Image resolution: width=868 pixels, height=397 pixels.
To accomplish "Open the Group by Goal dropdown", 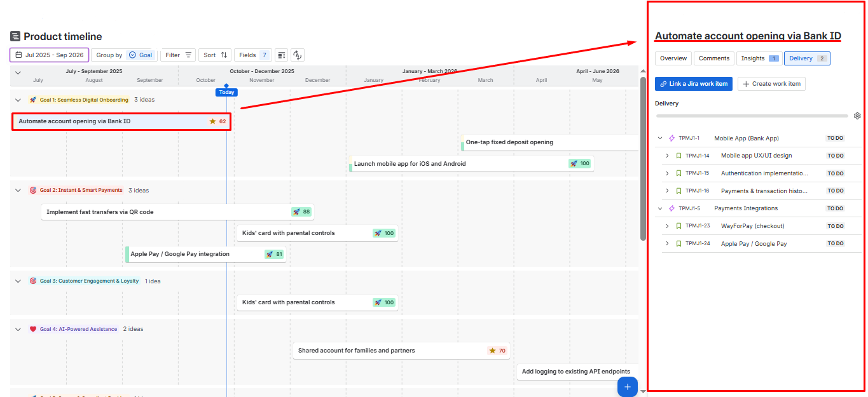I will click(124, 55).
